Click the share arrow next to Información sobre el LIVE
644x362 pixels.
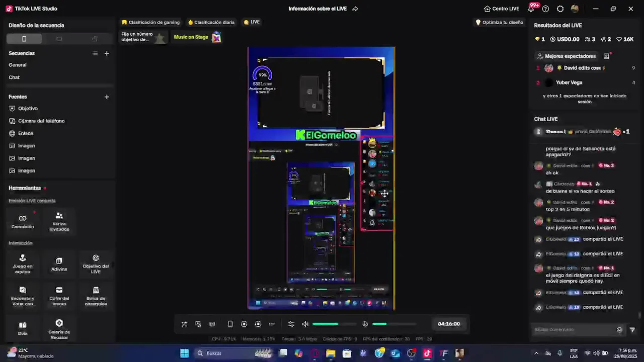355,9
